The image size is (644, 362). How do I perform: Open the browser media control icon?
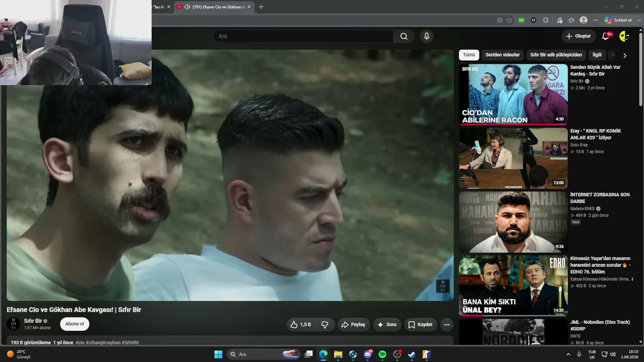point(559,20)
